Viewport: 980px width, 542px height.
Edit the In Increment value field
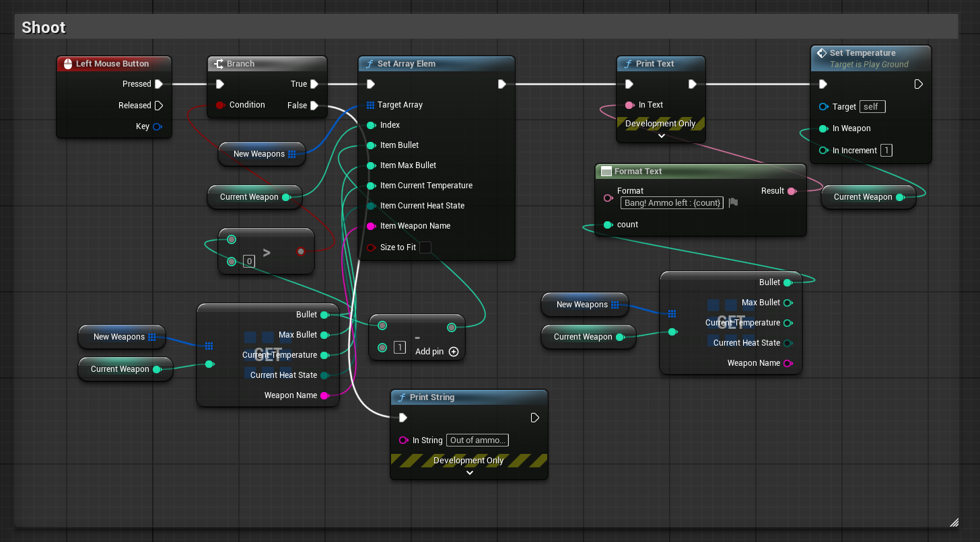pyautogui.click(x=886, y=151)
